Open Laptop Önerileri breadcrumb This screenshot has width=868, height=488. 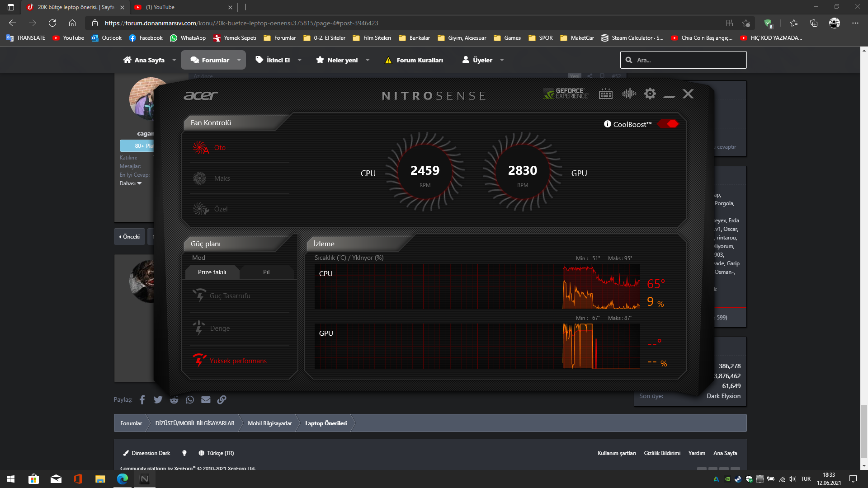pyautogui.click(x=326, y=423)
